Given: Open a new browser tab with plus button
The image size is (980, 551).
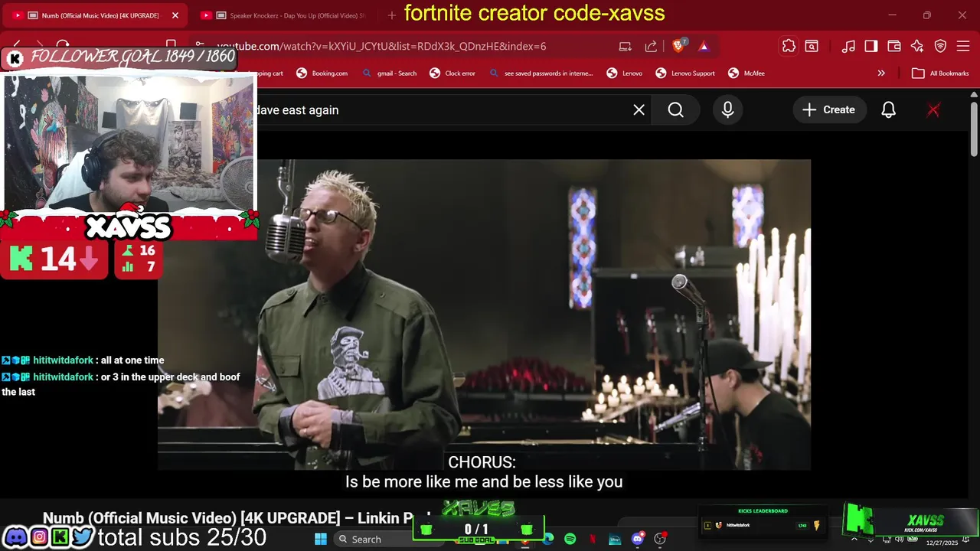Looking at the screenshot, I should tap(392, 15).
